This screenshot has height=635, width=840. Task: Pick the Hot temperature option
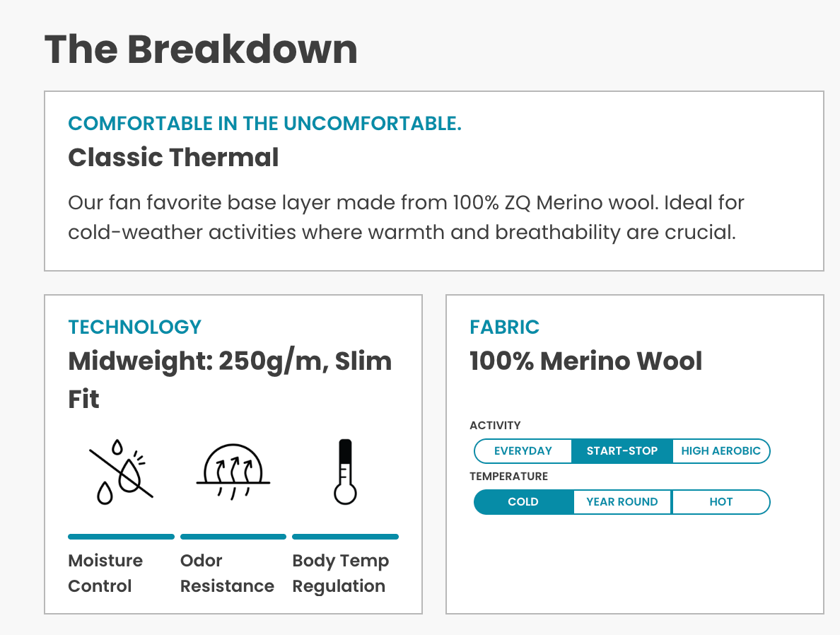(721, 502)
